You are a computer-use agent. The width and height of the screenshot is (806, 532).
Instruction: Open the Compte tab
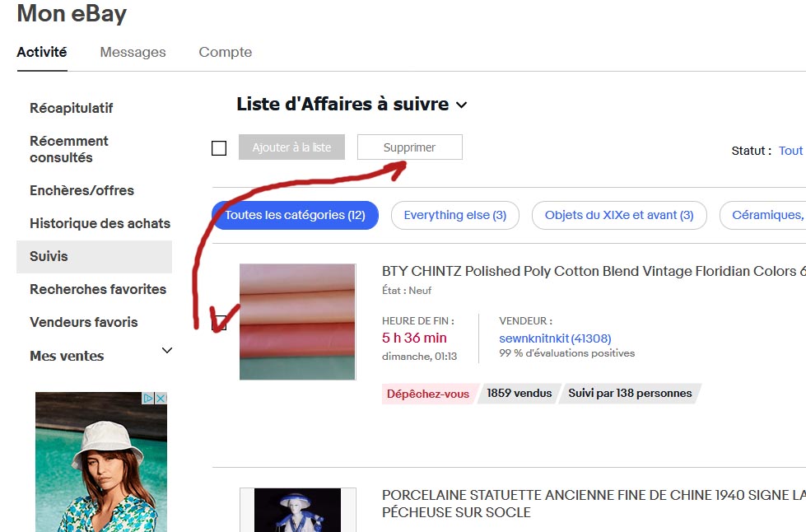click(225, 52)
